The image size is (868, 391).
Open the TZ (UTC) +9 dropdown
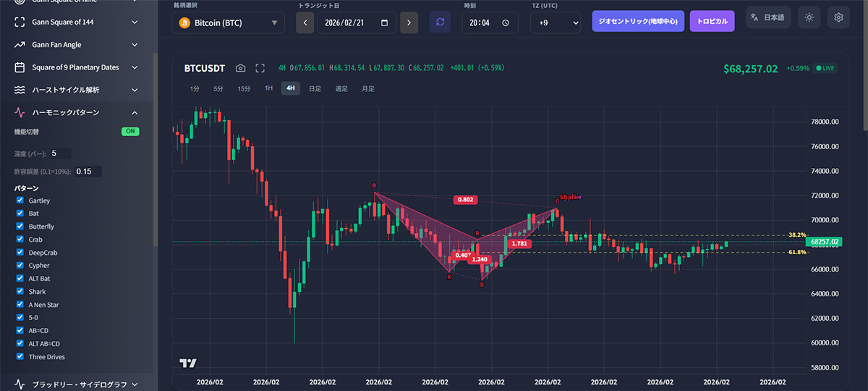tap(556, 22)
